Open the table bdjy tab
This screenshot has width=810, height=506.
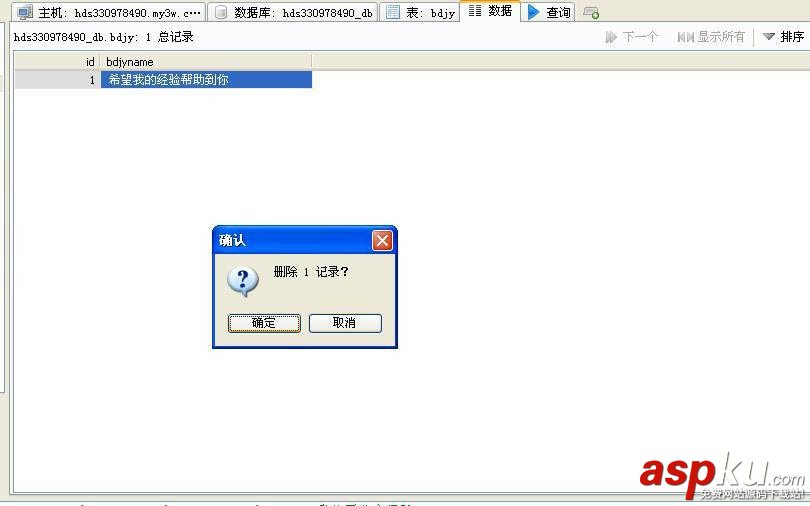[419, 12]
